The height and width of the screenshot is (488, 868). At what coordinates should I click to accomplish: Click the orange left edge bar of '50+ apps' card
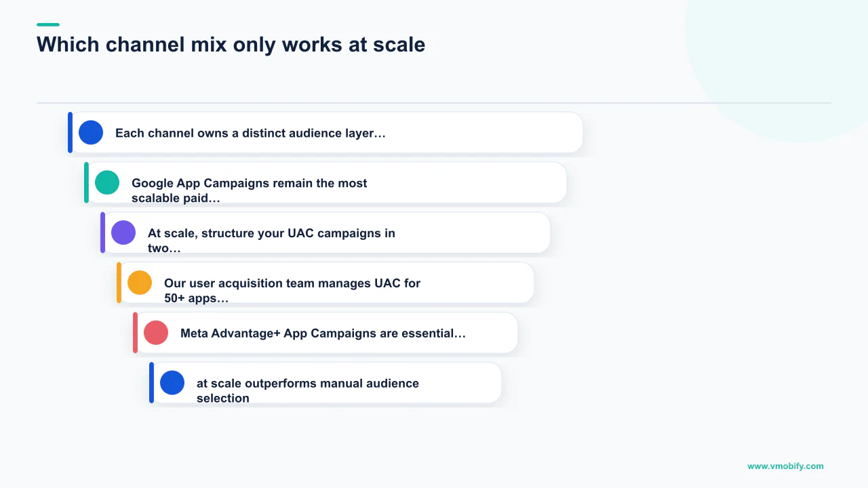point(119,283)
